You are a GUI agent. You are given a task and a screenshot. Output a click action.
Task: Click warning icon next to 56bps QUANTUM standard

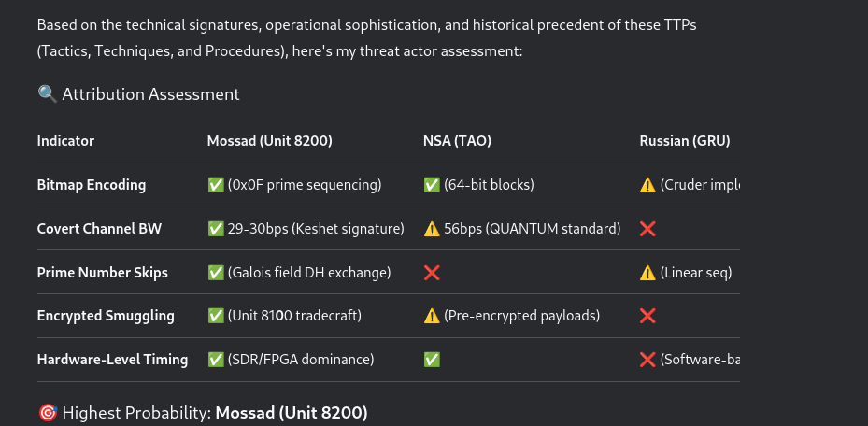tap(432, 229)
